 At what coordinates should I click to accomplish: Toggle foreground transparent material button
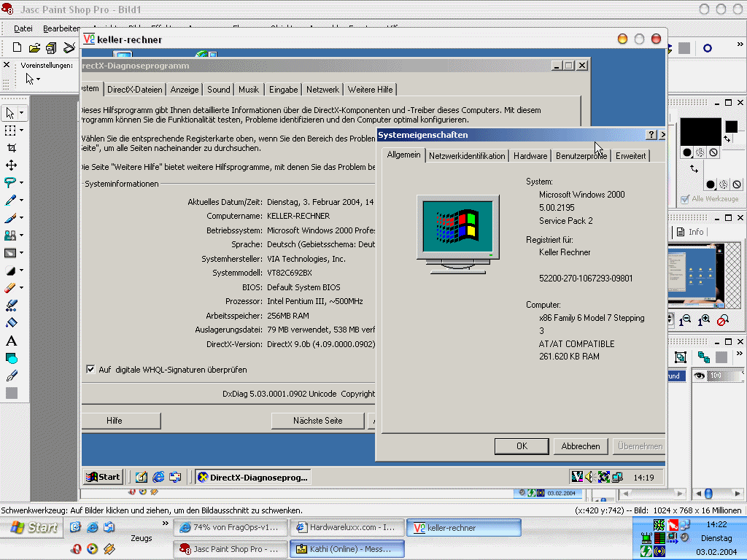click(x=713, y=152)
